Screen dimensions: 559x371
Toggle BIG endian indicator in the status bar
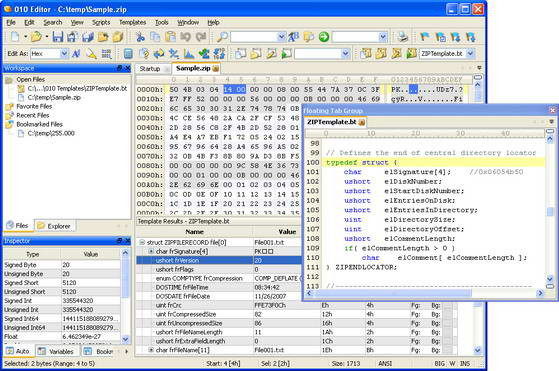tap(440, 364)
